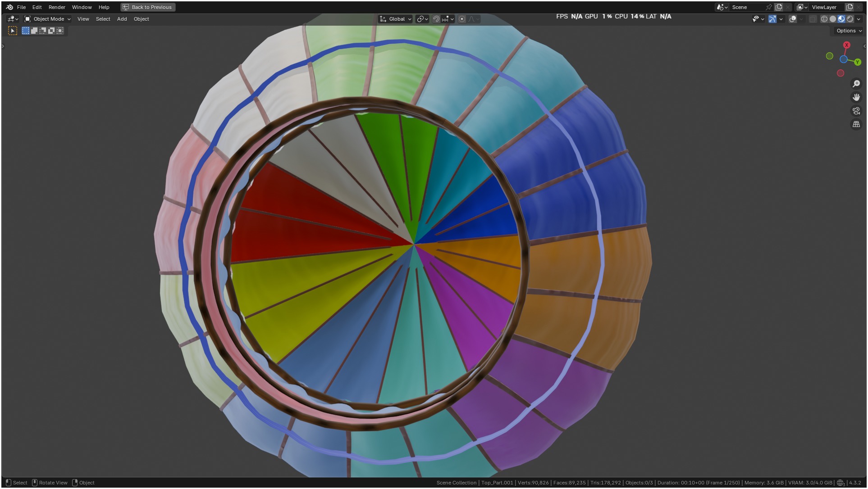Toggle viewport overlays
This screenshot has width=868, height=489.
coord(793,19)
